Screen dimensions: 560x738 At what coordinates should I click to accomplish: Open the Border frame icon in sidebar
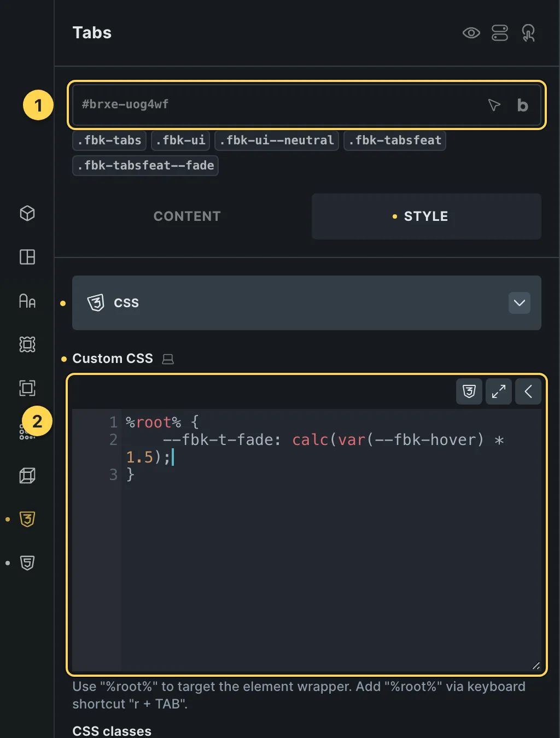(27, 388)
